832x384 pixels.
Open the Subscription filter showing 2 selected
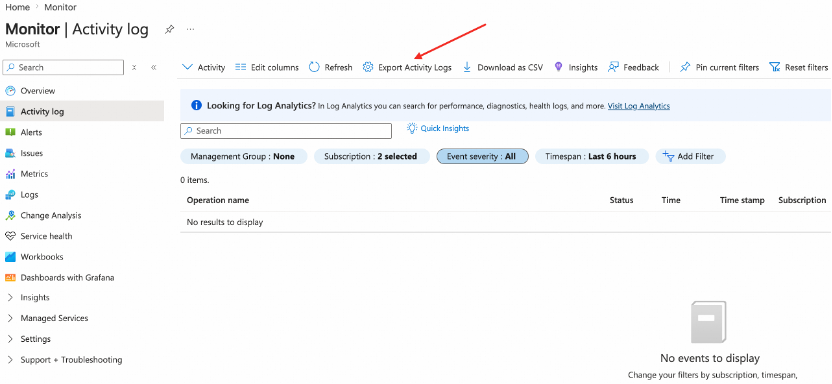pyautogui.click(x=371, y=156)
